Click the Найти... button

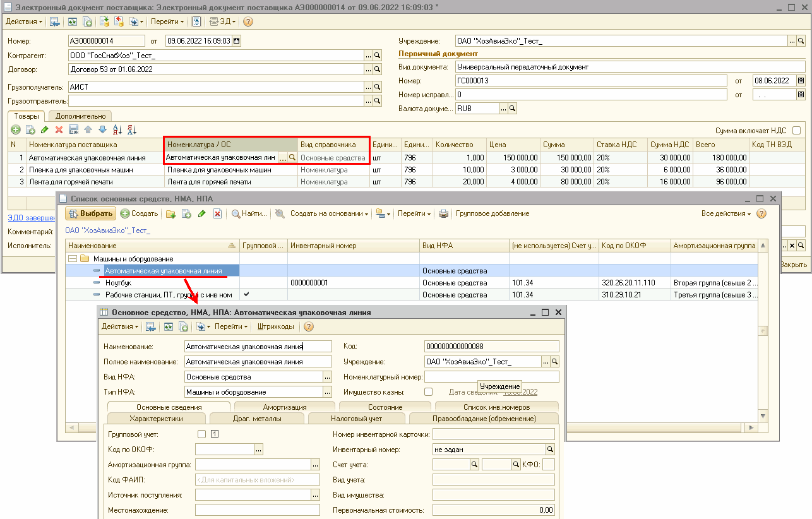click(x=249, y=214)
